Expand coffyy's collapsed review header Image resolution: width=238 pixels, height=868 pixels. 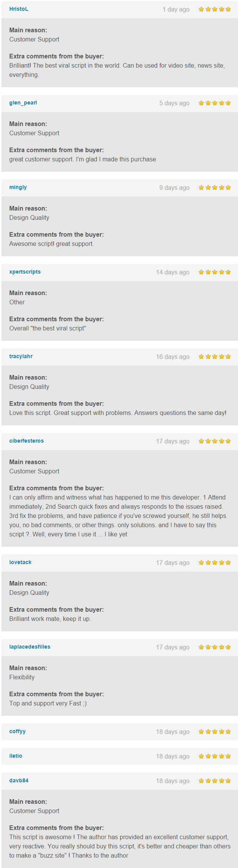(119, 732)
